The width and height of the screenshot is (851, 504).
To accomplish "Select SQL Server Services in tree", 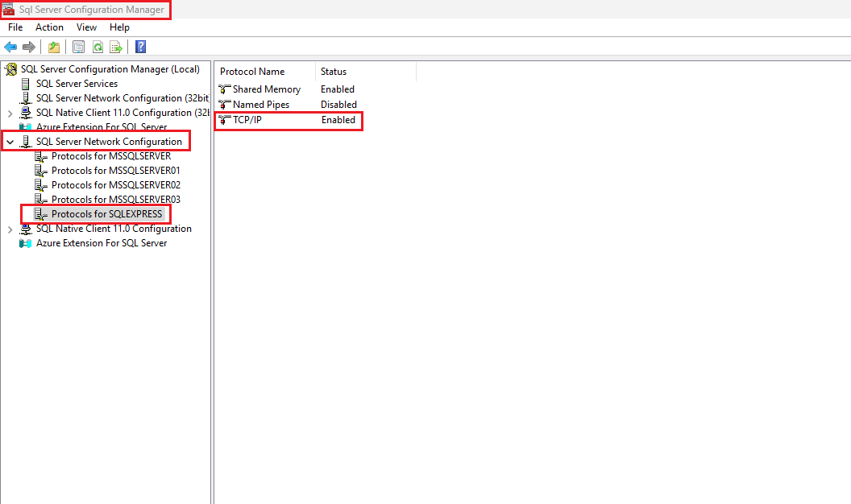I will 77,84.
